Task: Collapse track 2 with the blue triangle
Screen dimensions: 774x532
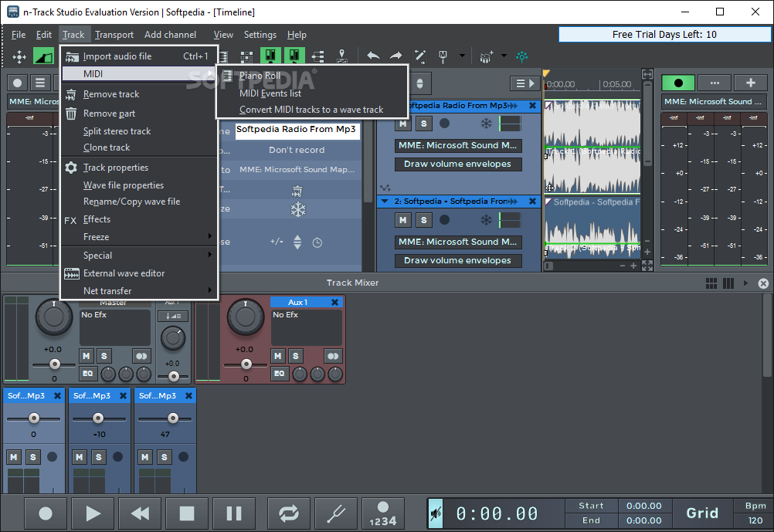Action: pos(385,202)
